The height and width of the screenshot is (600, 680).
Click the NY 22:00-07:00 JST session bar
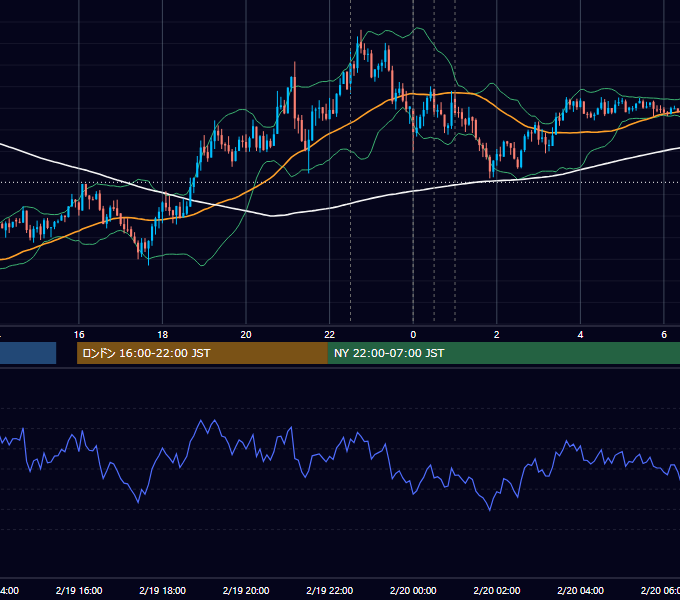(503, 353)
